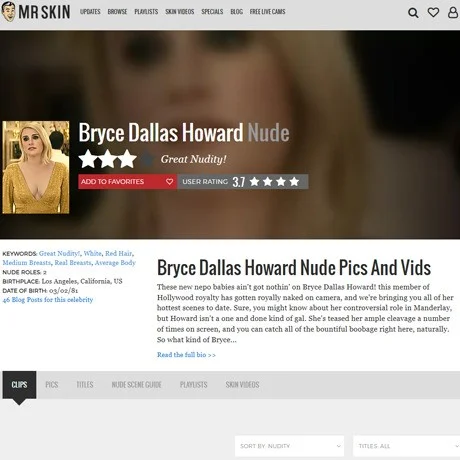Open the Medium Breasts keyword link
This screenshot has height=460, width=460.
coord(27,263)
